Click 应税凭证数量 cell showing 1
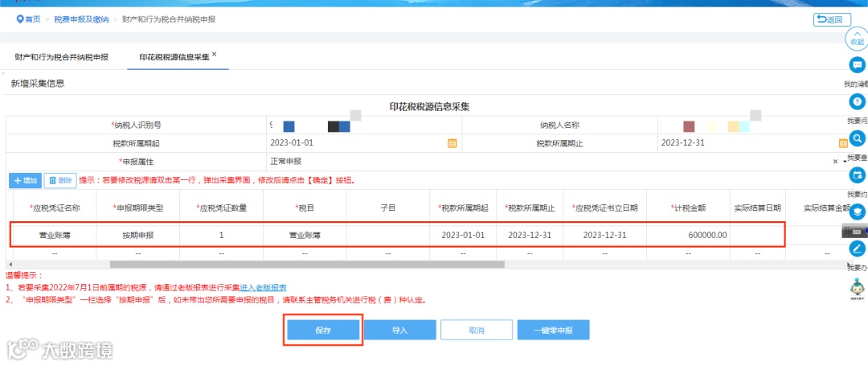 pyautogui.click(x=222, y=235)
